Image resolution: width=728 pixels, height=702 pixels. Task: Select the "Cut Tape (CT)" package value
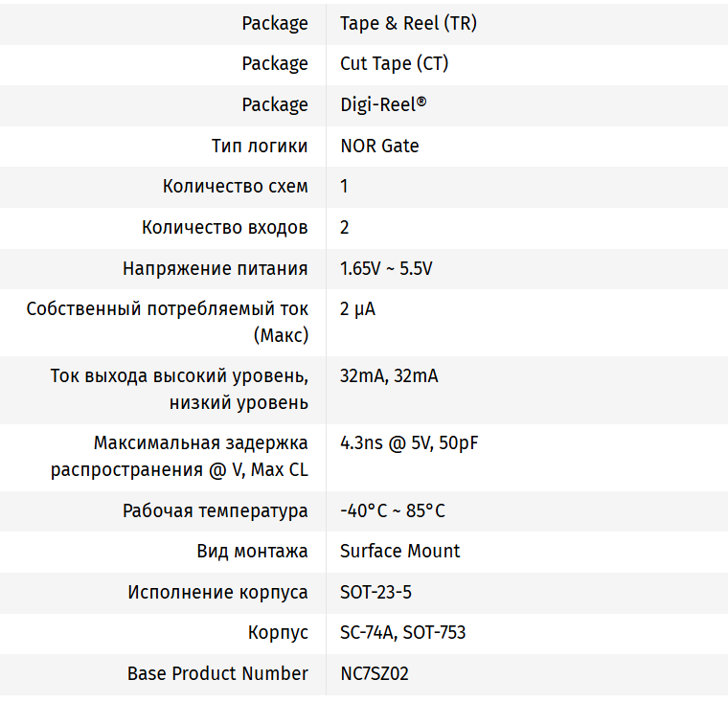[x=394, y=64]
